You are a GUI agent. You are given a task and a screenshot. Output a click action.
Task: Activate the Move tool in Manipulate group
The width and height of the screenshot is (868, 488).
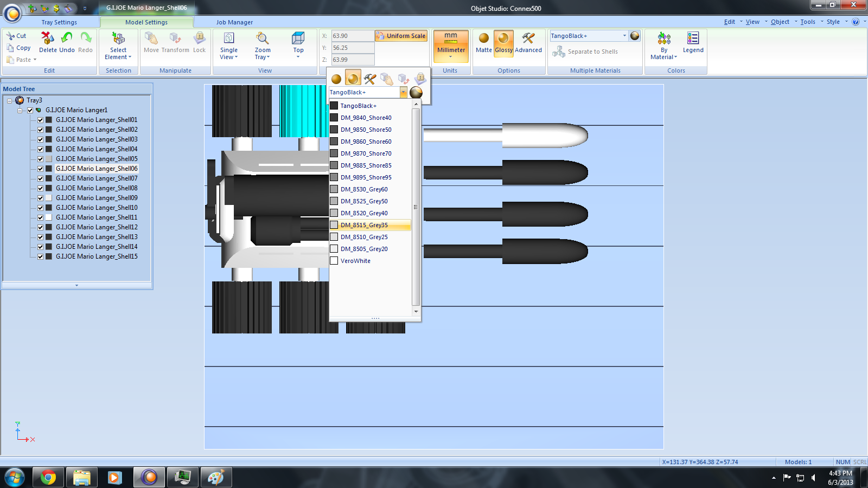[x=151, y=38]
